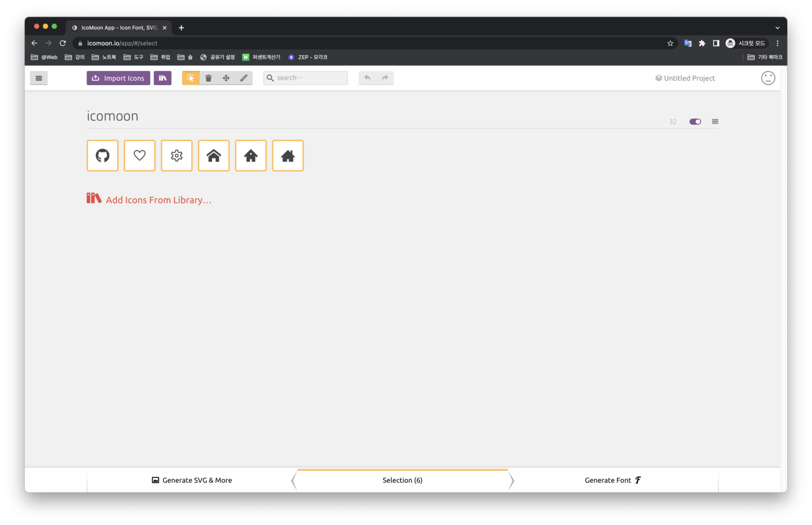This screenshot has width=812, height=525.
Task: Click the Import Icons button
Action: 118,78
